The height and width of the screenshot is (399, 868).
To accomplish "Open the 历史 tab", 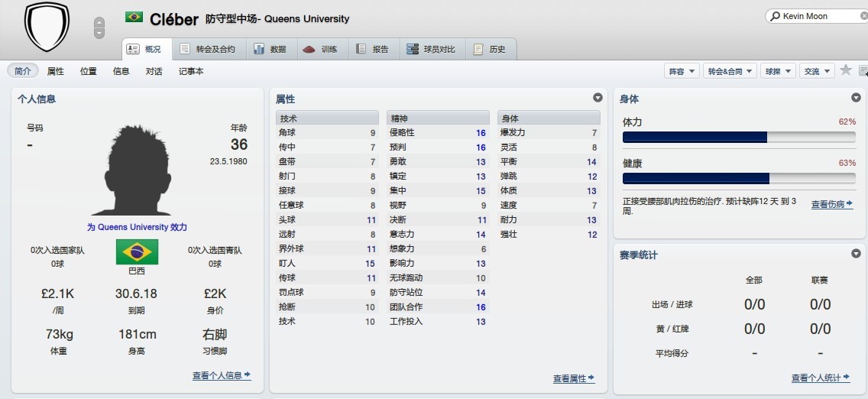I will coord(491,49).
